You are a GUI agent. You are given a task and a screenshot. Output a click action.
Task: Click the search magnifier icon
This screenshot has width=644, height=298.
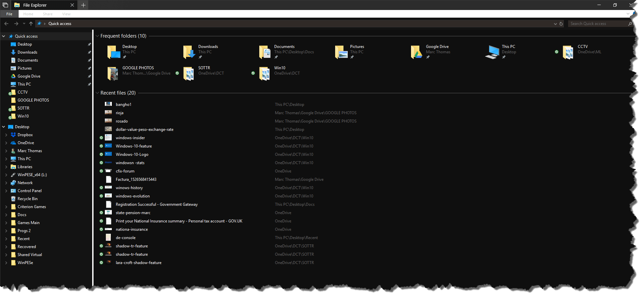click(630, 24)
